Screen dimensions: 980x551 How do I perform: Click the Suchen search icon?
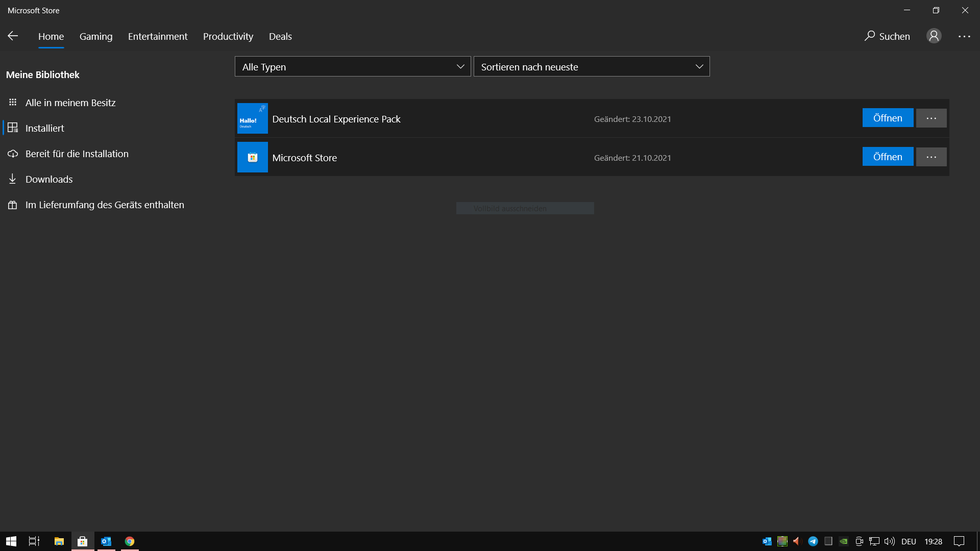870,36
